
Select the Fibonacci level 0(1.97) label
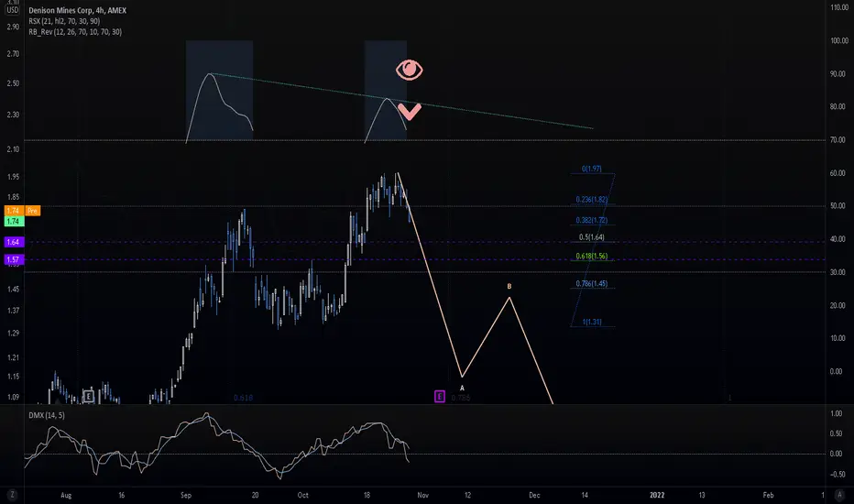592,169
